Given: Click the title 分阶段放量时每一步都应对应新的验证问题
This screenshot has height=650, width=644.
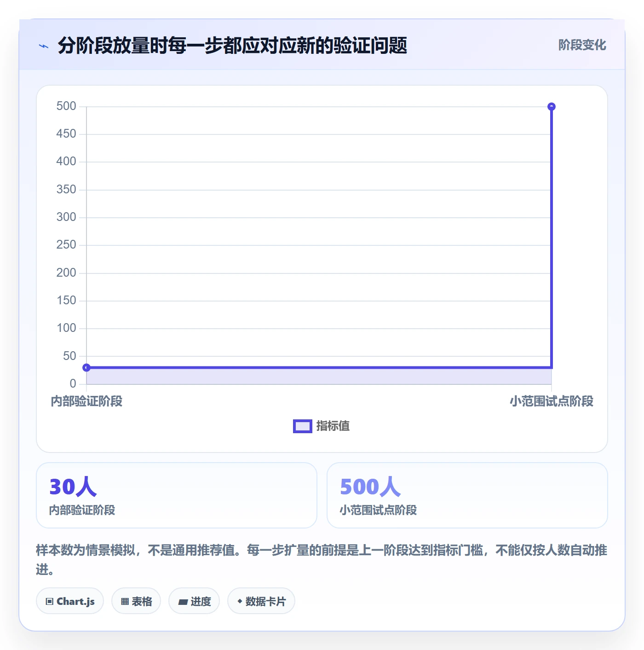Looking at the screenshot, I should point(233,46).
